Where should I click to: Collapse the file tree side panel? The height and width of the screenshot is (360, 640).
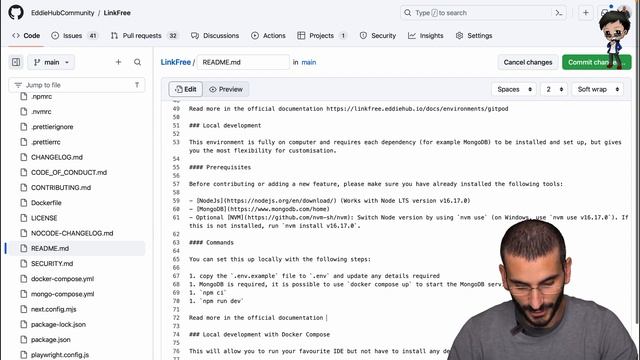click(16, 62)
